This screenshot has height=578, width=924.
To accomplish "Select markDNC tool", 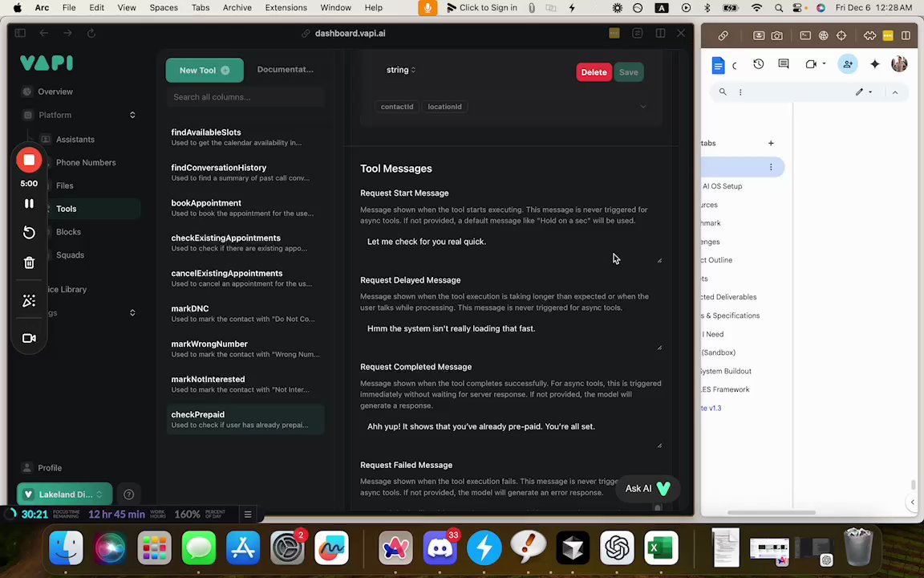I will click(245, 313).
